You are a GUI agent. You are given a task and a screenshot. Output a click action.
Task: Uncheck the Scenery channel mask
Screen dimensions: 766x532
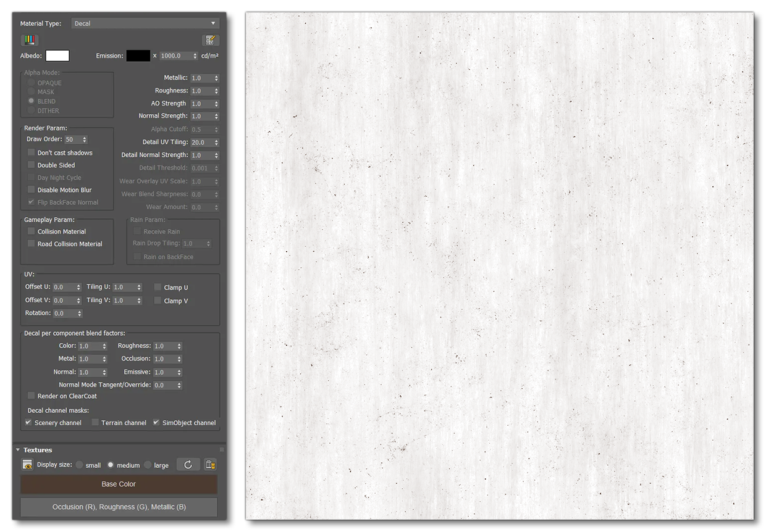(x=28, y=422)
